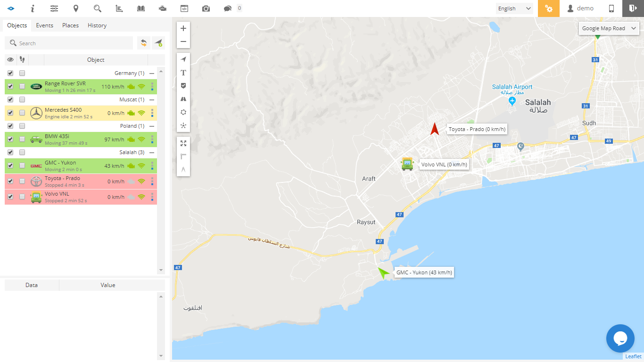644x362 pixels.
Task: Zoom out on the map
Action: click(183, 41)
